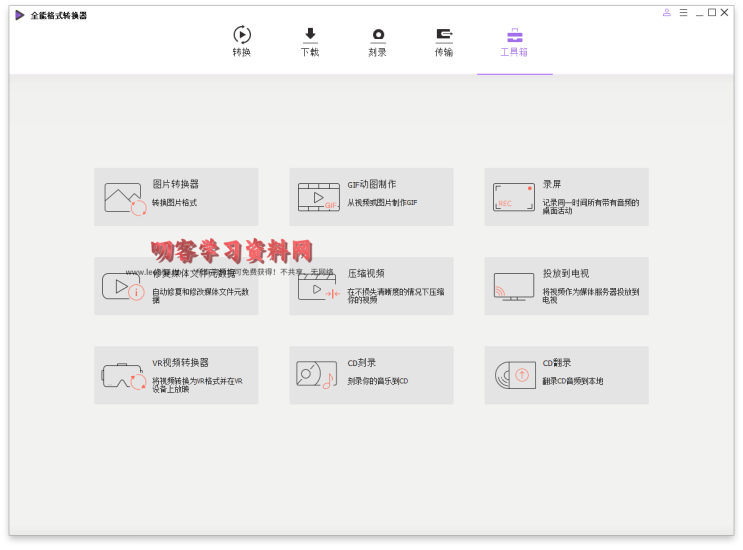
Task: Close the converter window
Action: tap(725, 13)
